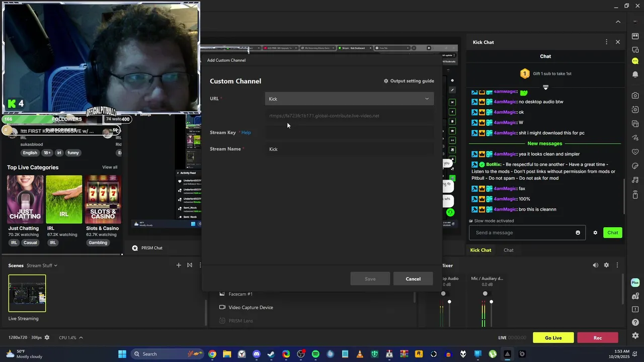Click the camera screenshot icon in sidebar
The width and height of the screenshot is (644, 362).
[x=635, y=96]
